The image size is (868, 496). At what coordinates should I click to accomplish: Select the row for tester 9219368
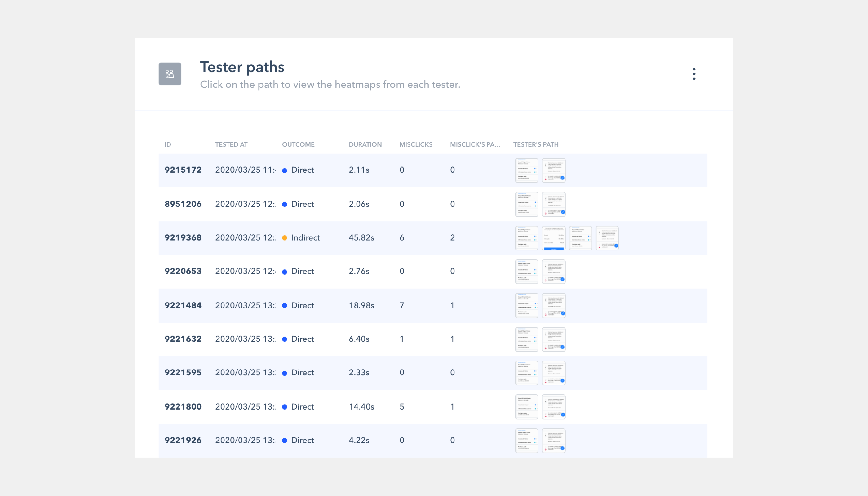[x=183, y=238]
